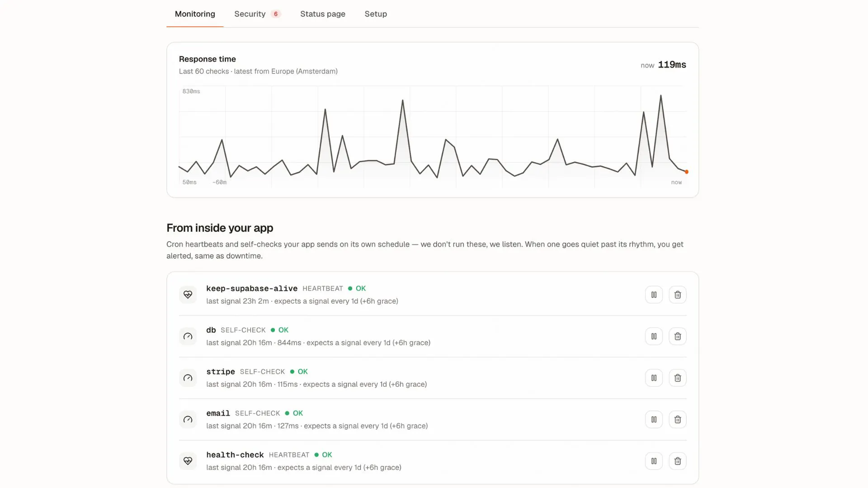Click the SELF-CHECK label next to stripe

(x=262, y=371)
